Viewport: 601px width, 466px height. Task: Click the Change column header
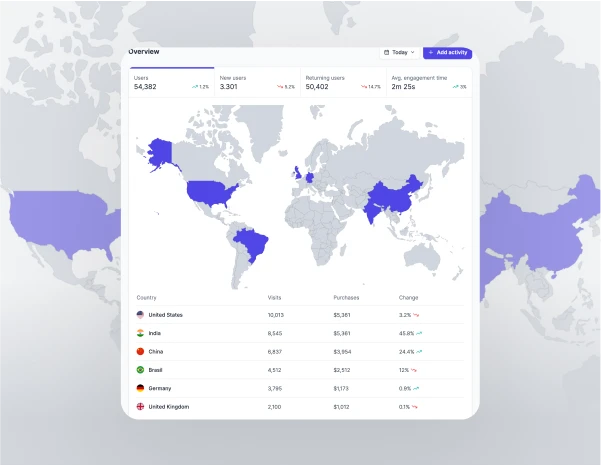[x=408, y=297]
